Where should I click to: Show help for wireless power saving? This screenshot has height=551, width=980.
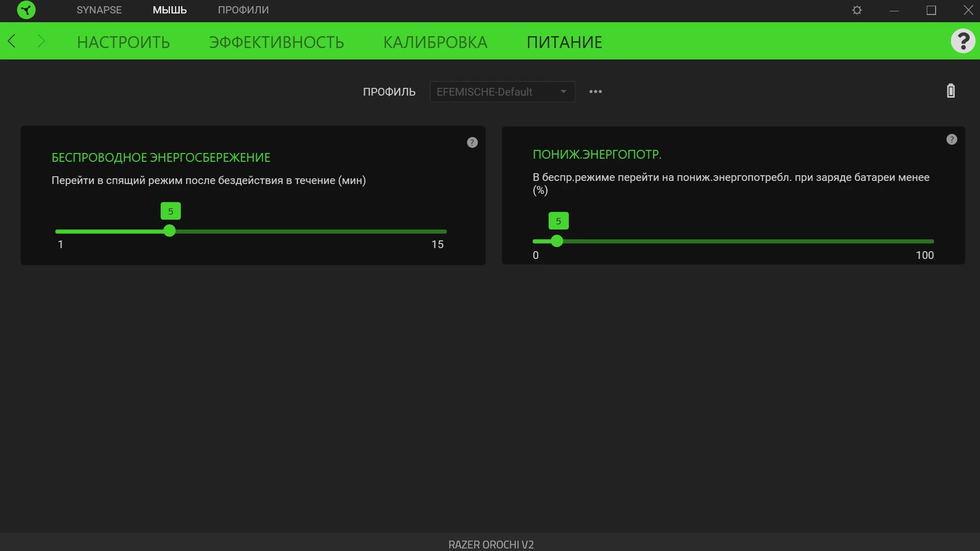point(472,143)
